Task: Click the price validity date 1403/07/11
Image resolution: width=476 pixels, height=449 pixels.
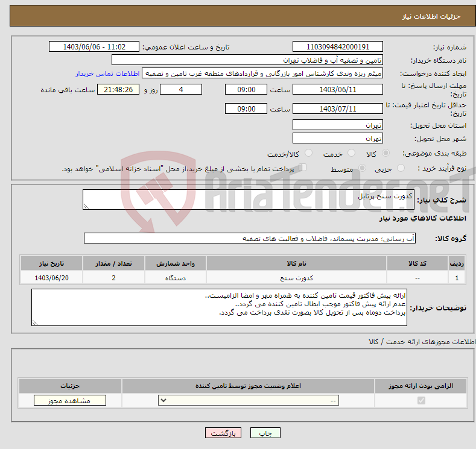Action: coord(338,108)
